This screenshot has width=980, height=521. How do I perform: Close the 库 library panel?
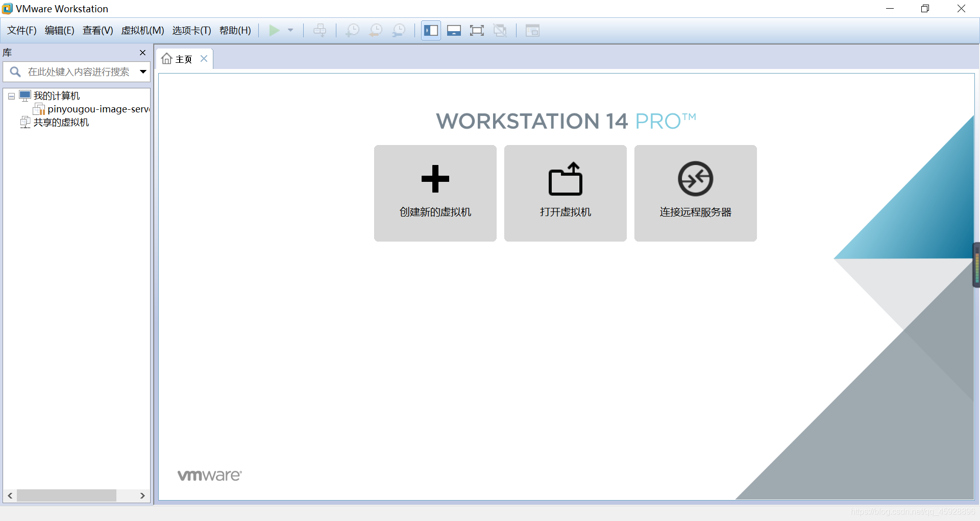click(143, 53)
